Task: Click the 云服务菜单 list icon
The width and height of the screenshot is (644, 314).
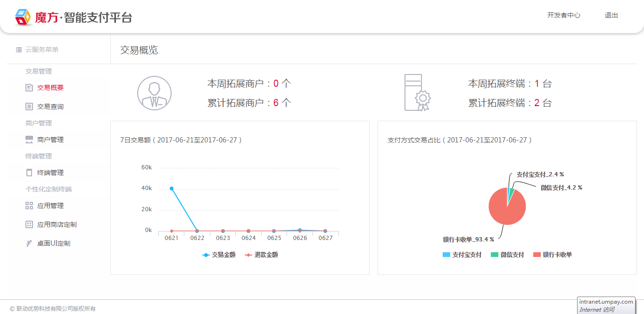Action: pyautogui.click(x=19, y=50)
